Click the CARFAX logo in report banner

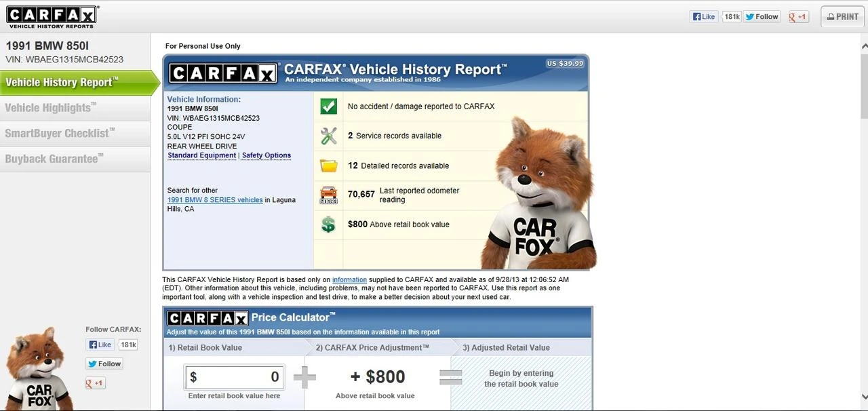click(223, 73)
